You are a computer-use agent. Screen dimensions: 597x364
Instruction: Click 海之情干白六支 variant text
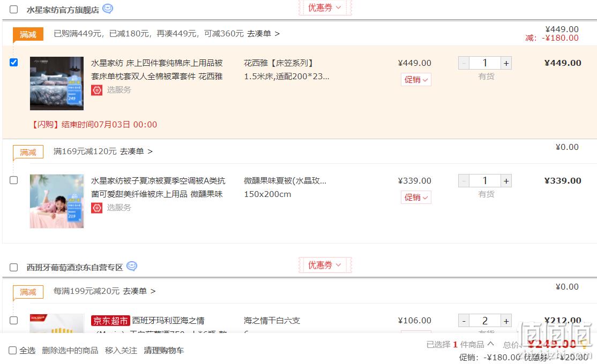(x=272, y=321)
